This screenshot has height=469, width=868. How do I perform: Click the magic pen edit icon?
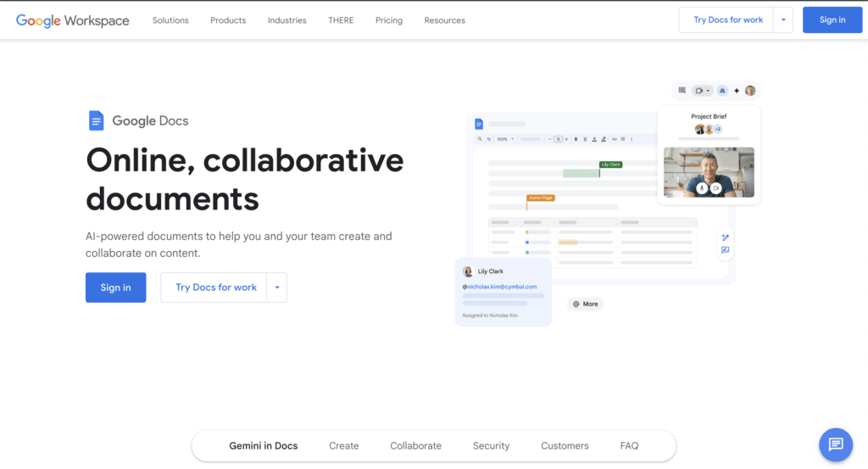726,237
